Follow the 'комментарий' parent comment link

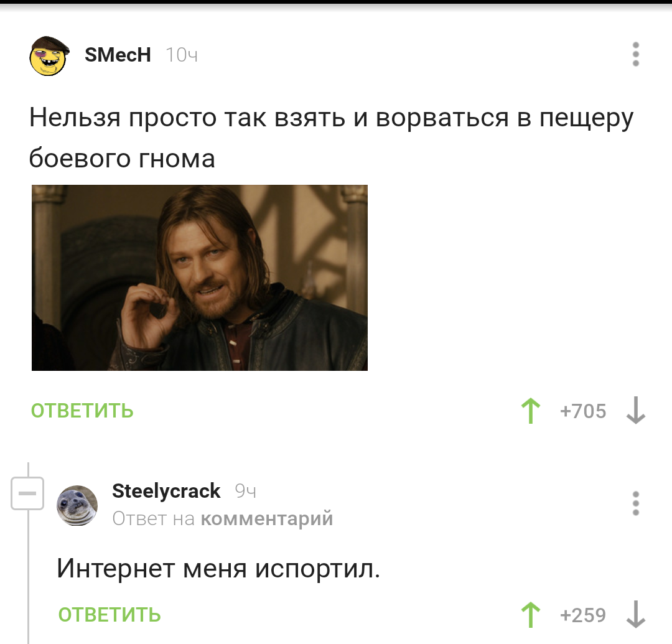pyautogui.click(x=267, y=519)
